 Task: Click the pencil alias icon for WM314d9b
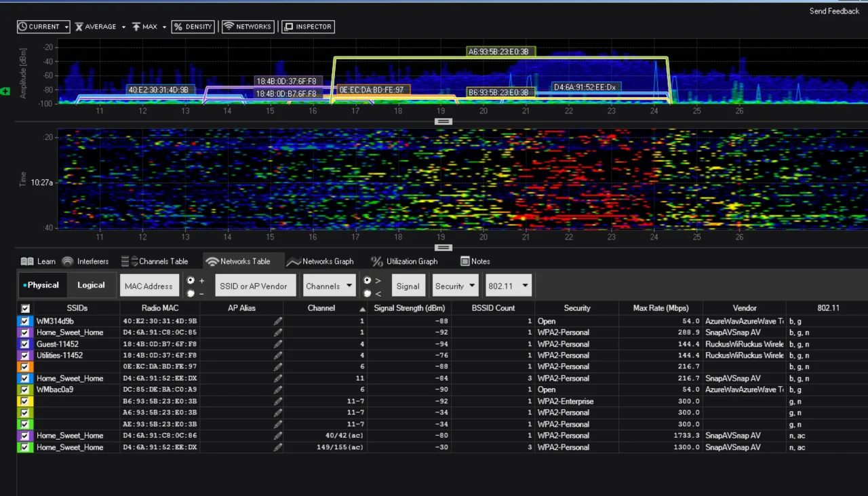click(277, 321)
